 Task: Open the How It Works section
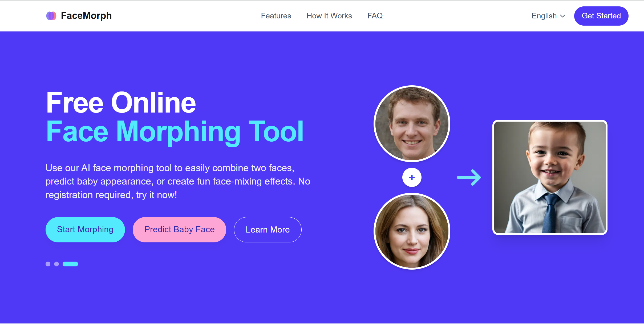(x=329, y=16)
